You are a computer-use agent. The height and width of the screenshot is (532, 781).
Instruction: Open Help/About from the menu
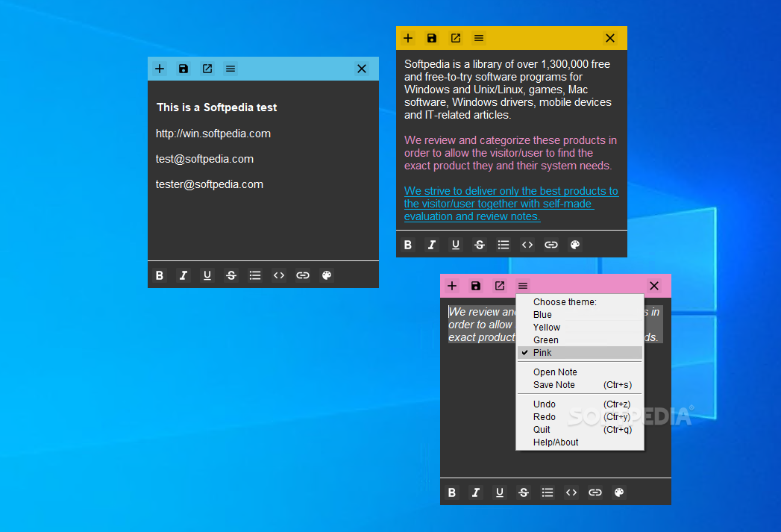point(580,442)
